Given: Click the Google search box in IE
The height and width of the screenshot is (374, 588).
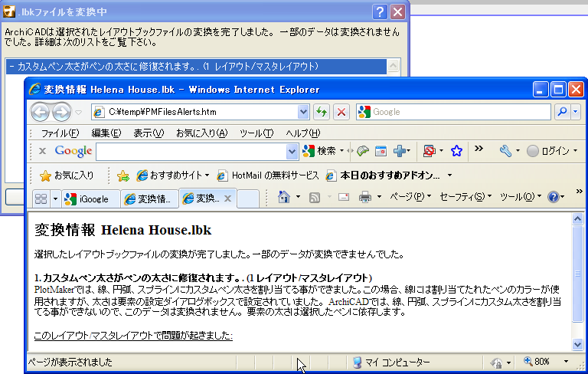Looking at the screenshot, I should tap(453, 112).
